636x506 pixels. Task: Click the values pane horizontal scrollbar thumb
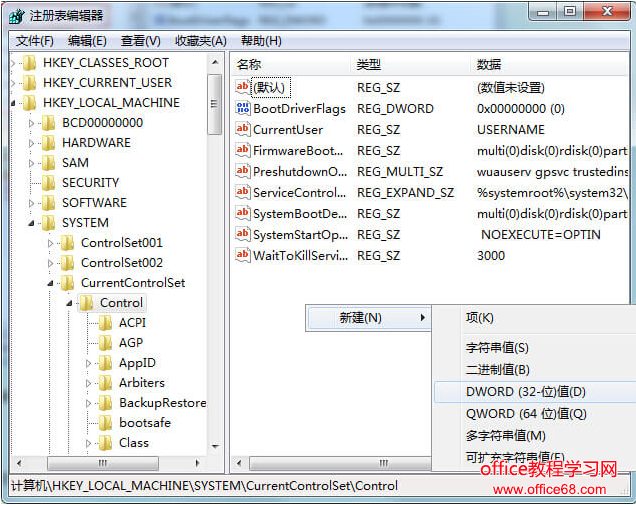[x=340, y=463]
